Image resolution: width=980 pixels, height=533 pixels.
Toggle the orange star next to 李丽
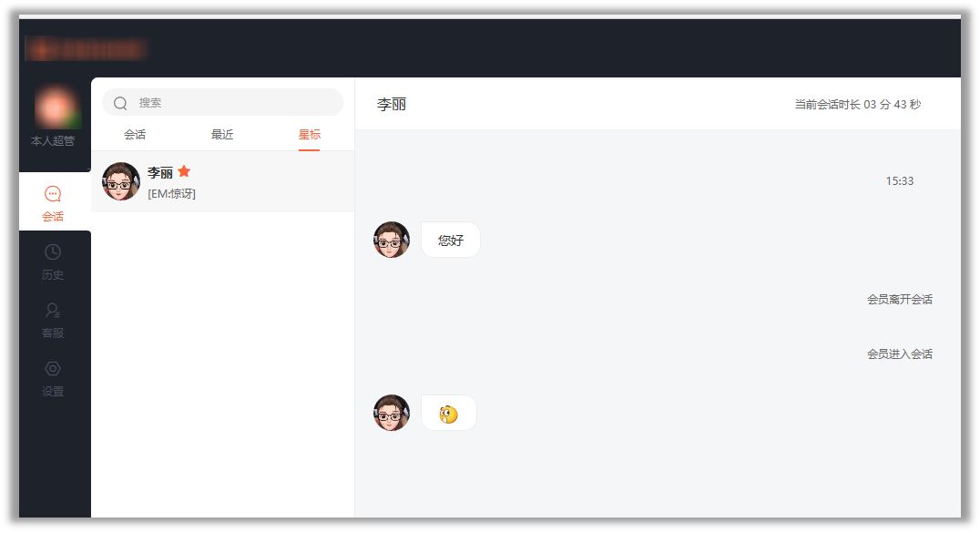[x=184, y=171]
